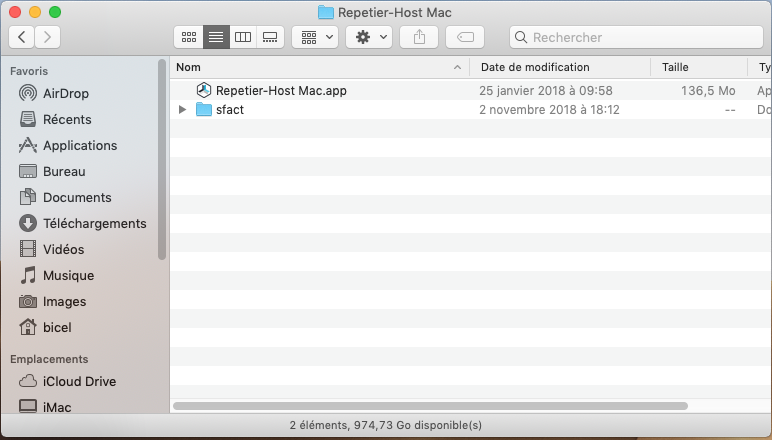Click the Emplacements section heading

coord(49,359)
